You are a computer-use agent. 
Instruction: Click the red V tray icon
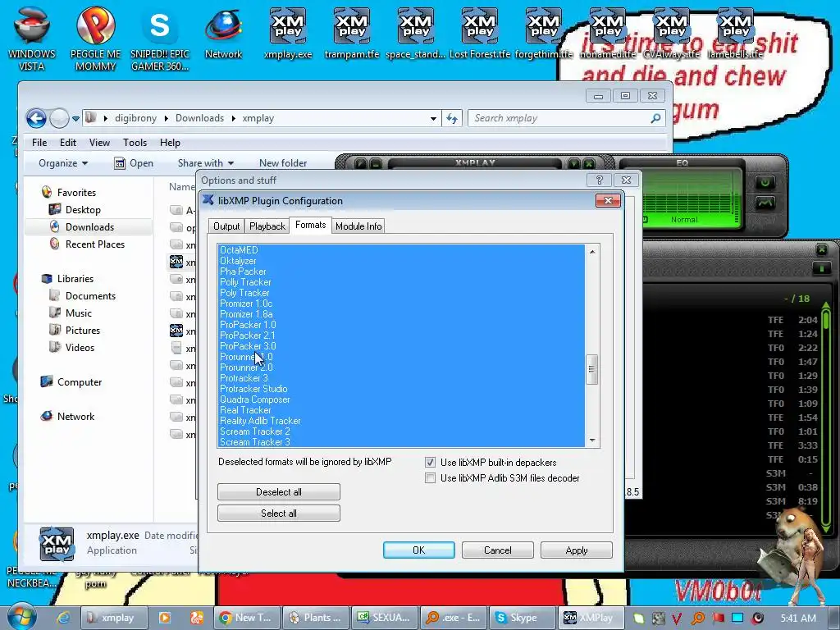click(x=677, y=619)
